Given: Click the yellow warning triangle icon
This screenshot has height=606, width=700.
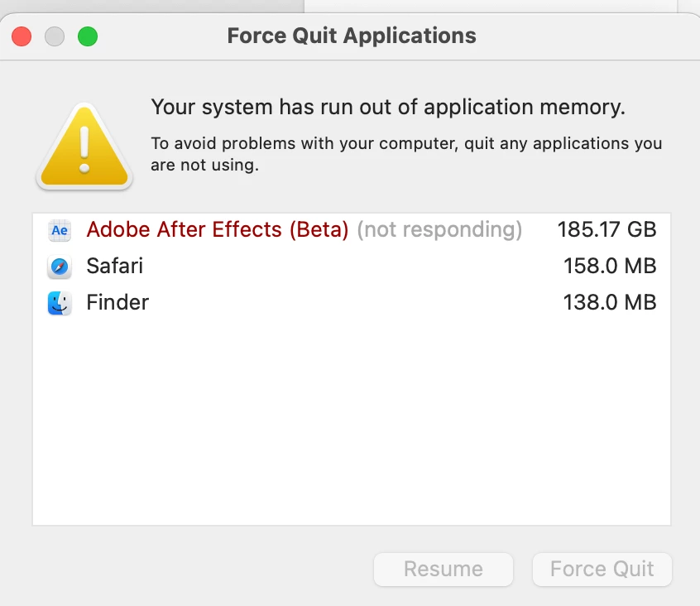Looking at the screenshot, I should (84, 147).
